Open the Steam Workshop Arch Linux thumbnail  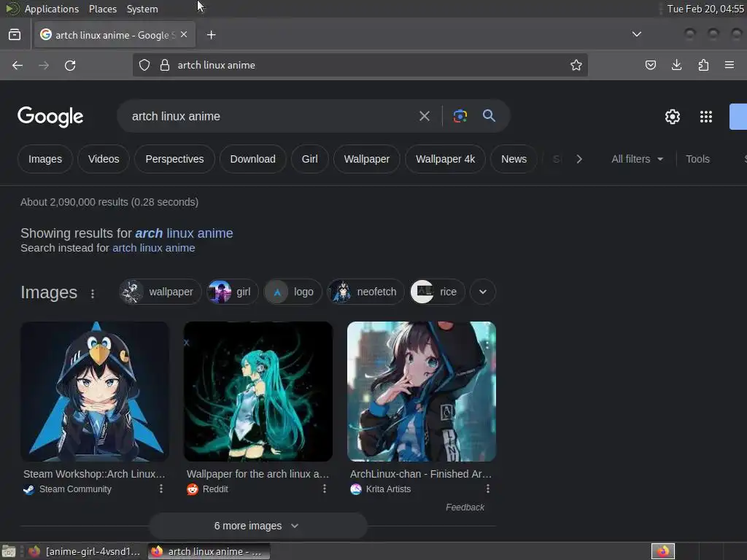[95, 392]
